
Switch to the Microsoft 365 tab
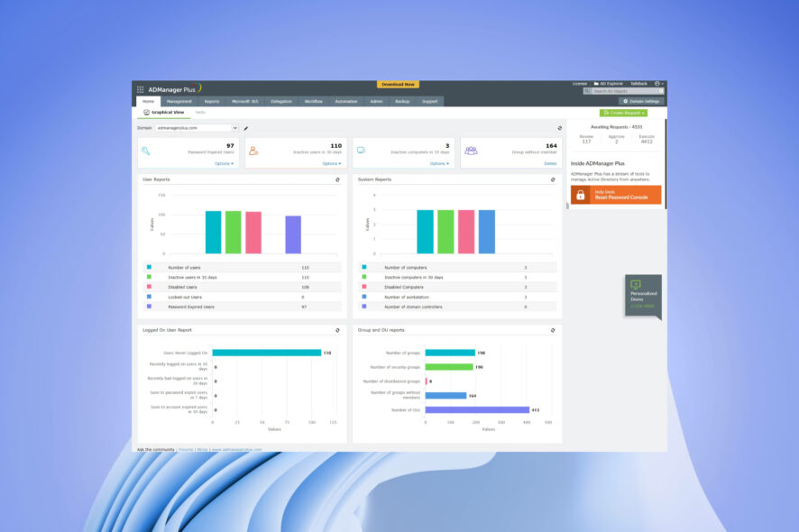point(245,101)
